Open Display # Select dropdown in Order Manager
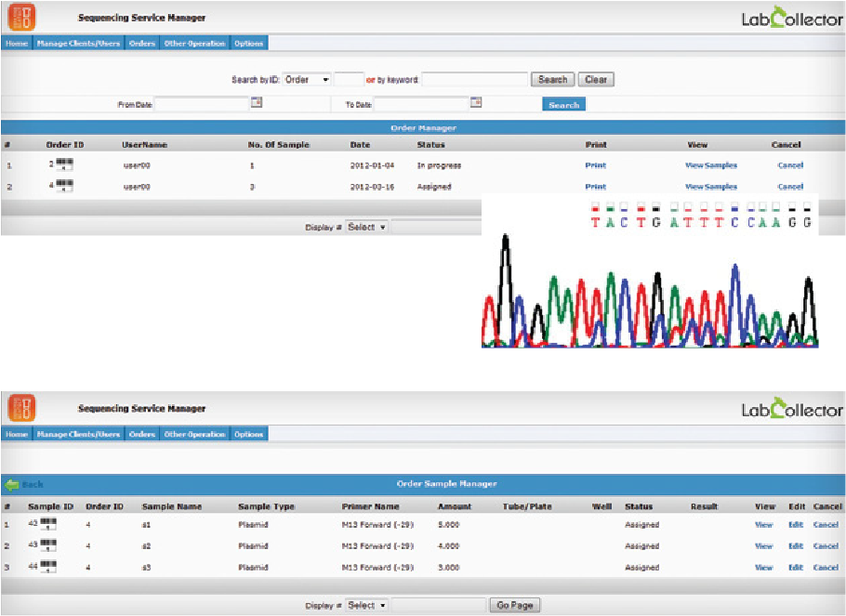846x616 pixels. click(366, 227)
